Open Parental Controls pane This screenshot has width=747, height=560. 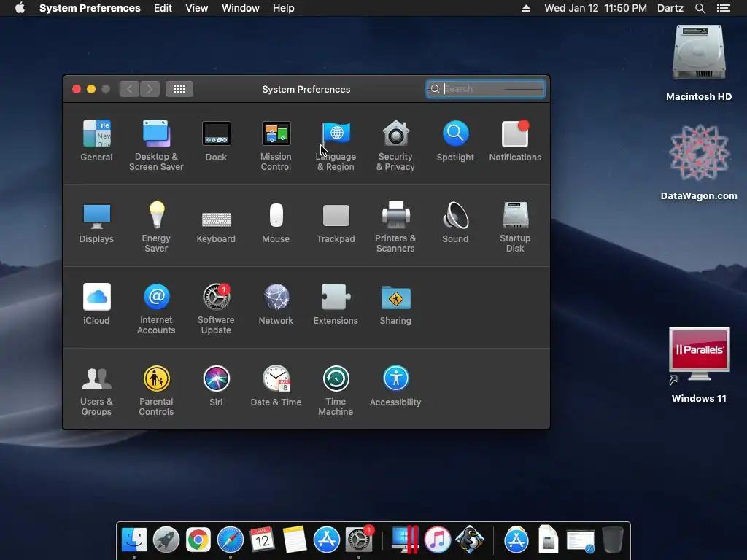[156, 391]
